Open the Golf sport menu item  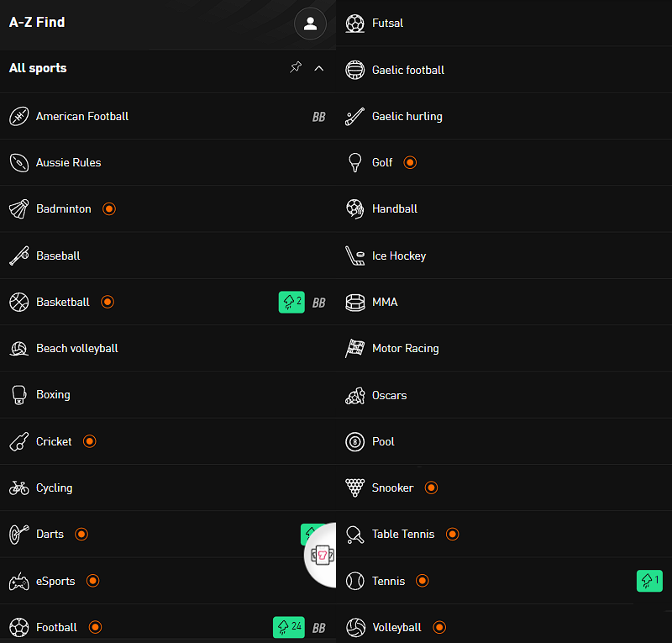382,163
